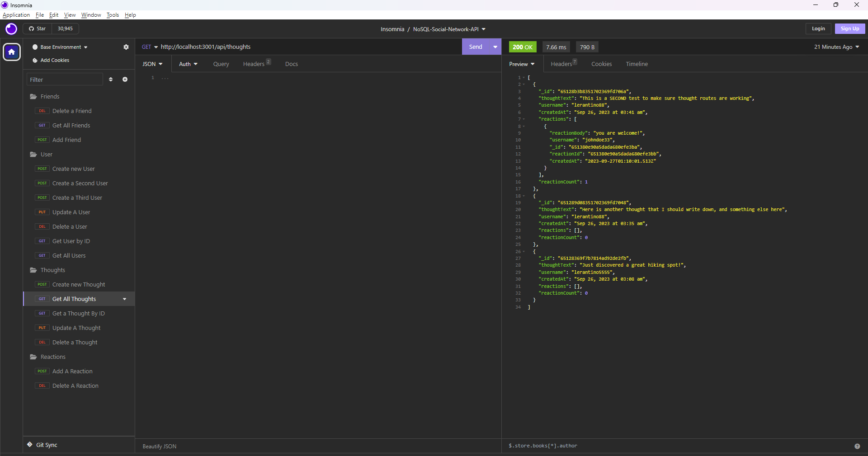Open the NoSQL-Social-Network-API project dropdown
Image resolution: width=868 pixels, height=456 pixels.
pos(449,29)
